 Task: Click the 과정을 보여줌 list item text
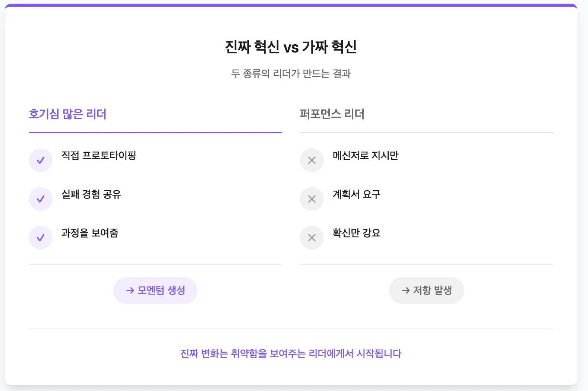click(x=90, y=233)
